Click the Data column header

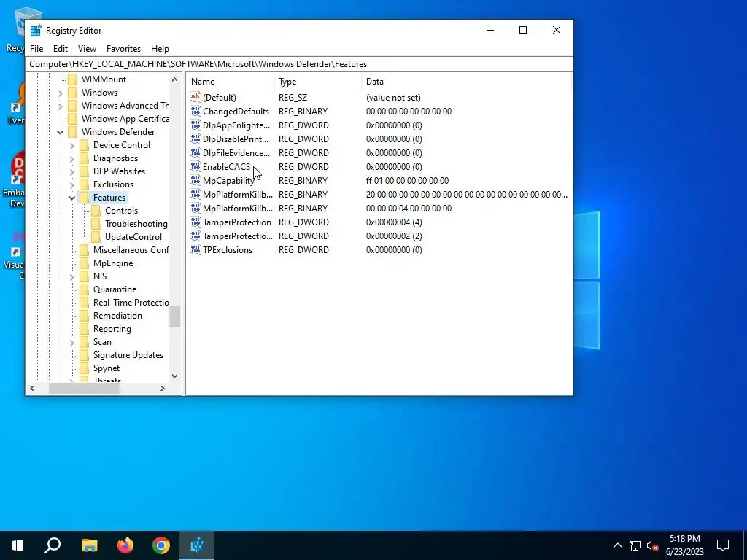pyautogui.click(x=466, y=82)
